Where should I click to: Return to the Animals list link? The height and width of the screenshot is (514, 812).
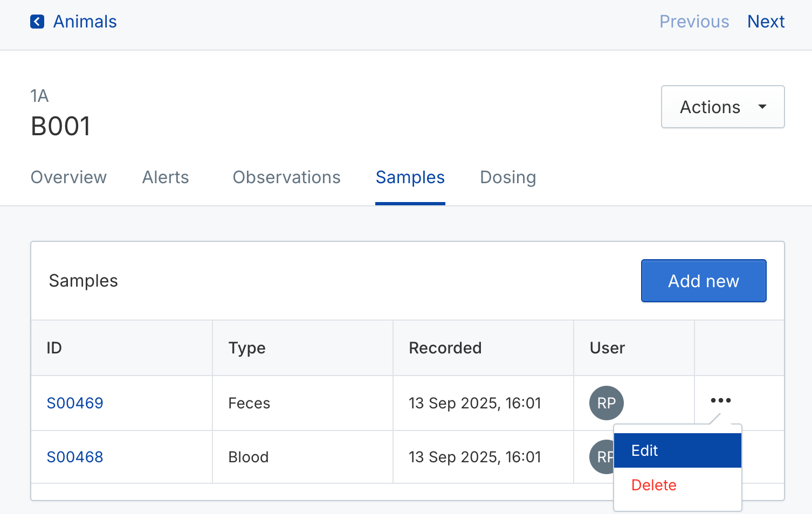[x=85, y=22]
